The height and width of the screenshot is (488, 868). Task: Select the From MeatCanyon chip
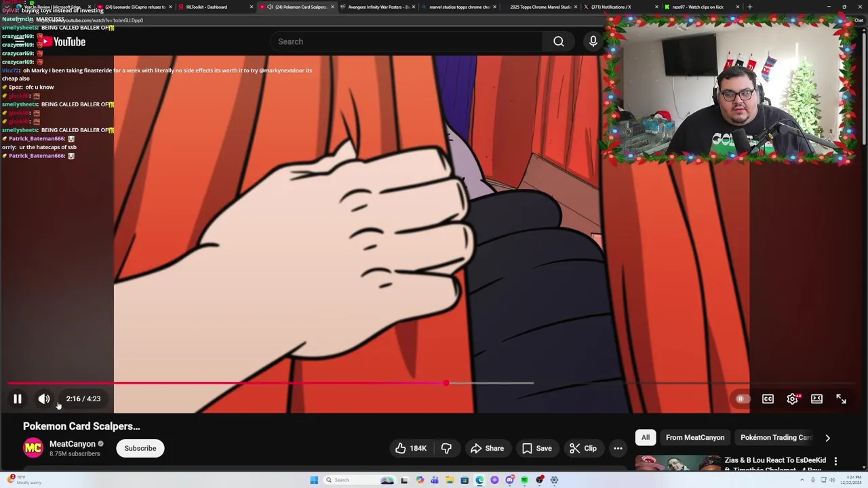(695, 437)
